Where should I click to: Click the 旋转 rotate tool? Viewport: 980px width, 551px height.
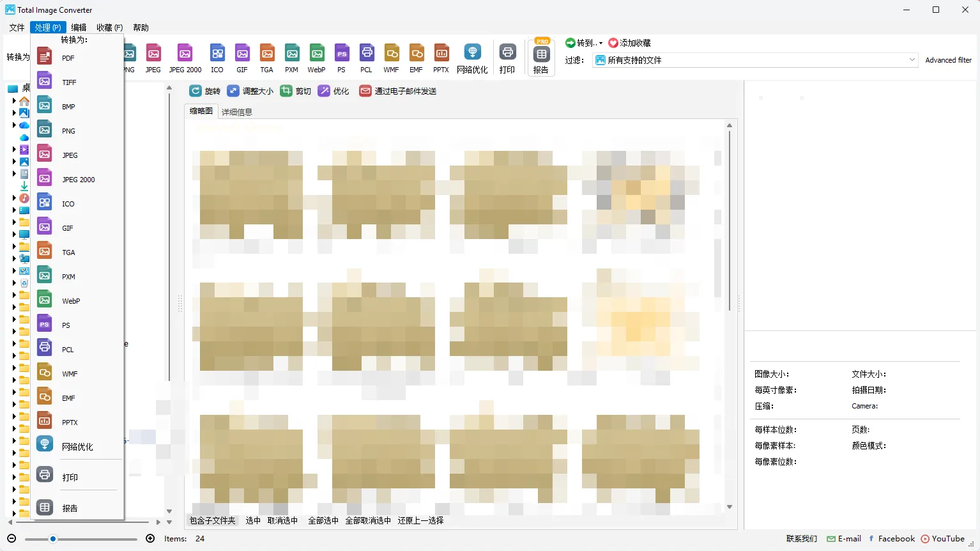coord(205,91)
